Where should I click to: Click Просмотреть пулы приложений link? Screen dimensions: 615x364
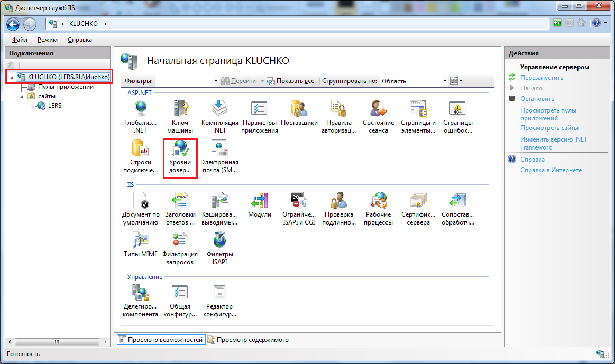click(x=548, y=115)
